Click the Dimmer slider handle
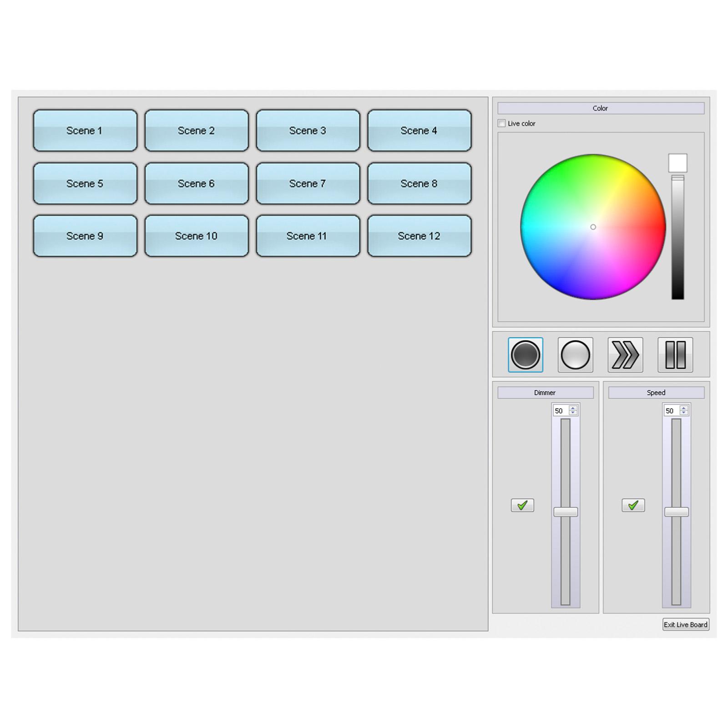Screen dimensions: 728x728 pos(566,512)
